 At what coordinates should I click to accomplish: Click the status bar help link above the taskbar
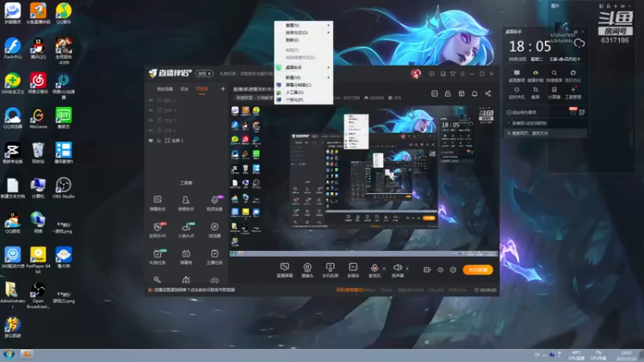tap(192, 290)
